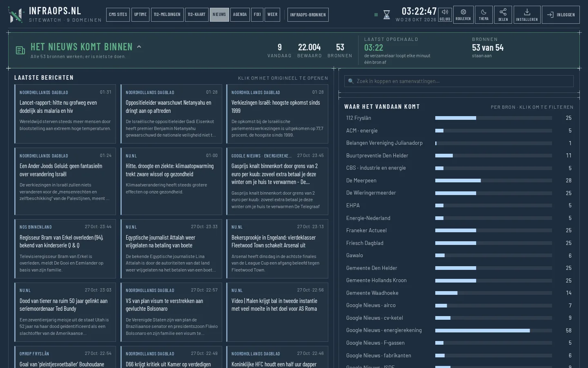
Task: Click the 22.004 Bewaard counter
Action: click(310, 50)
